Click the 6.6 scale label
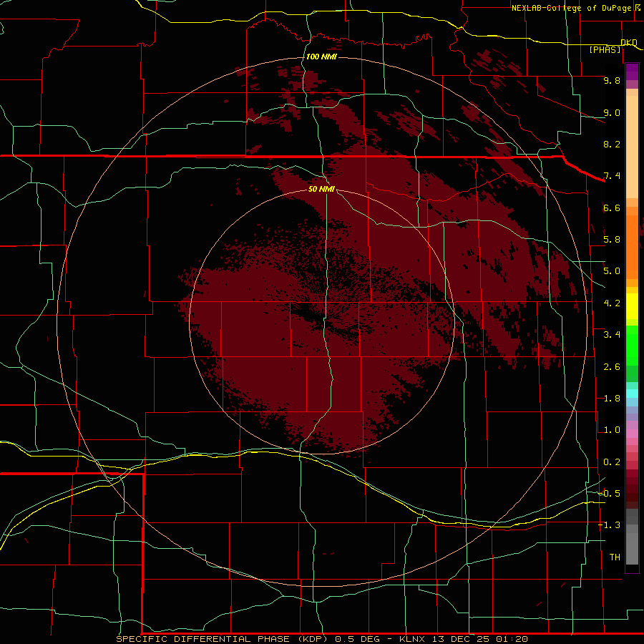Viewport: 644px width, 644px height. (x=612, y=208)
